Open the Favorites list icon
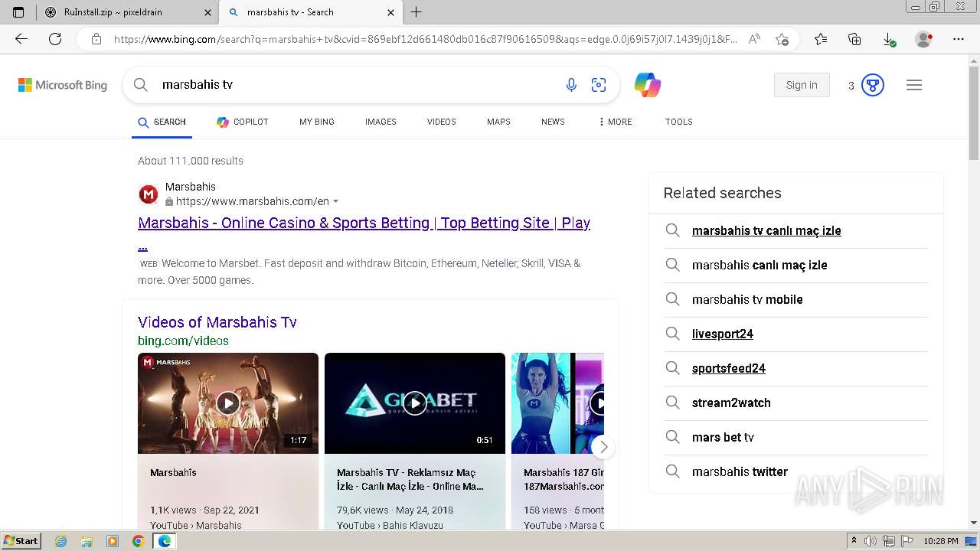This screenshot has height=551, width=980. pyautogui.click(x=821, y=39)
